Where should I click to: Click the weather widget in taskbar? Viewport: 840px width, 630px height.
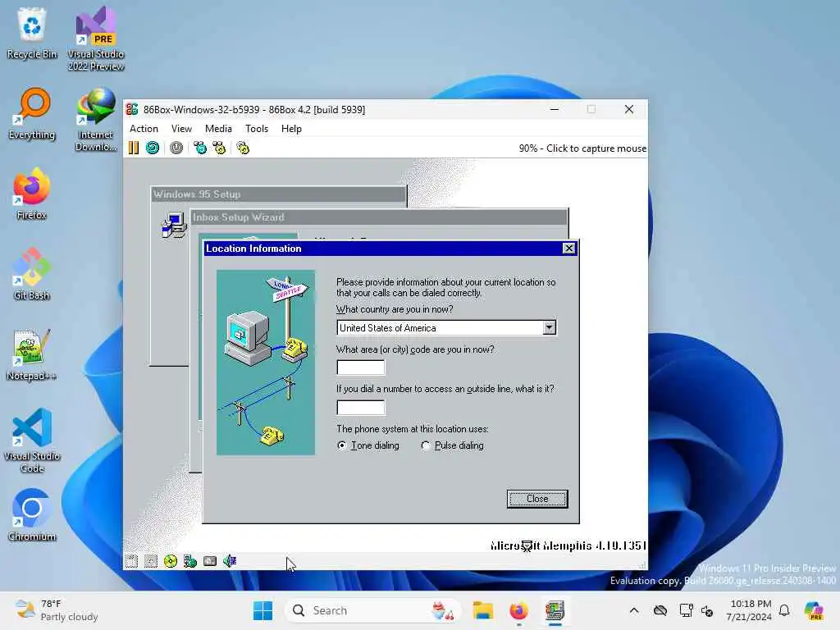coord(57,610)
